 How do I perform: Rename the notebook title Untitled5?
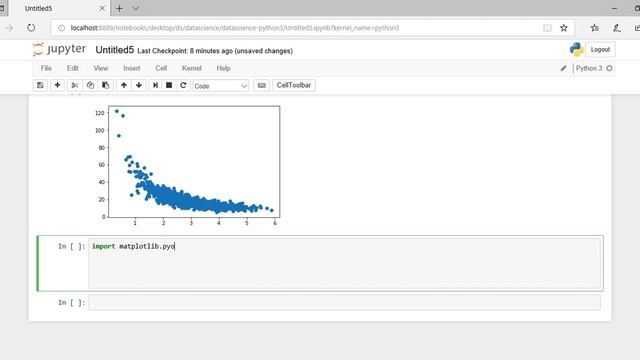tap(115, 50)
